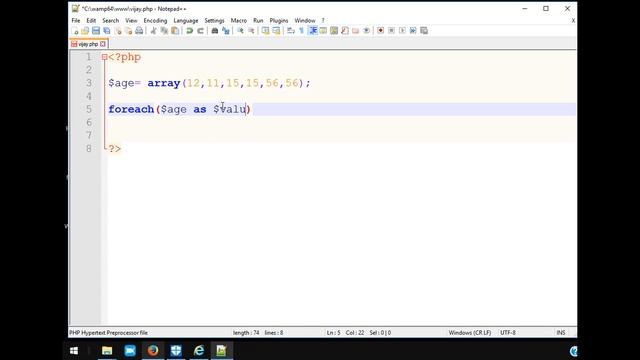
Task: Open the ? help menu
Action: [x=323, y=20]
